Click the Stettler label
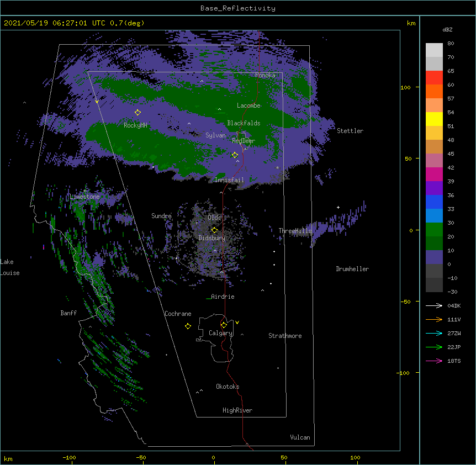The image size is (476, 465). click(x=350, y=131)
